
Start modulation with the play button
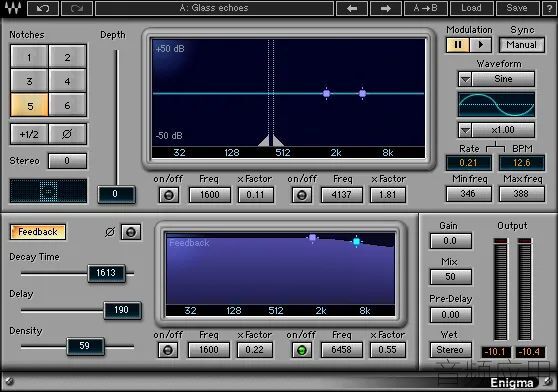coord(480,45)
